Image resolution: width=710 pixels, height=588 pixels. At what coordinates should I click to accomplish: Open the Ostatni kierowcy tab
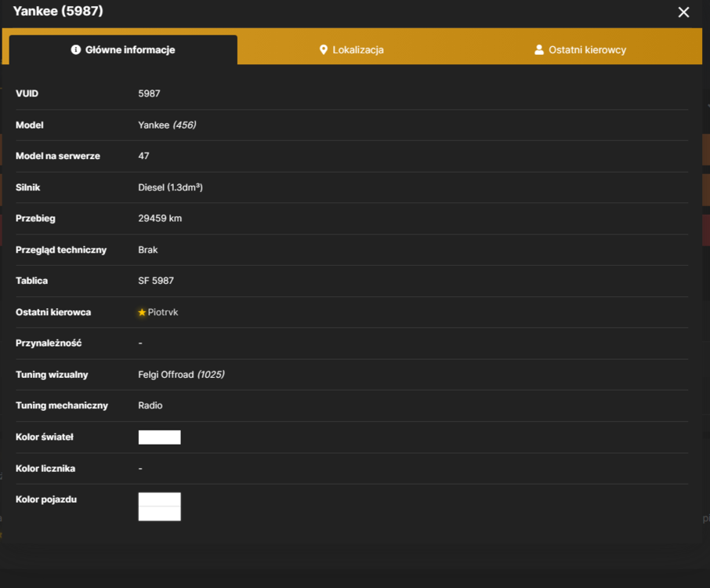(x=581, y=50)
